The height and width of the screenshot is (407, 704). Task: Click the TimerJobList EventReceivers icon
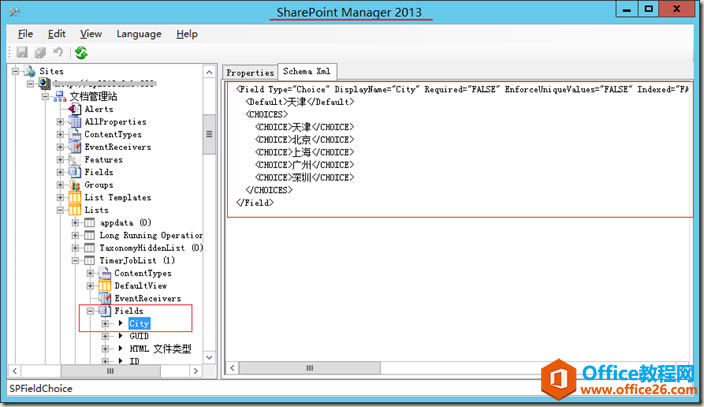[105, 298]
